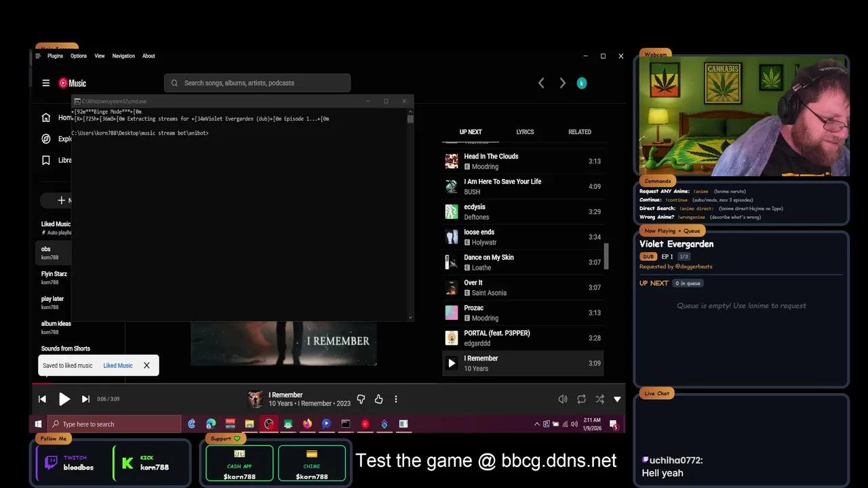Open the Library bookmark icon in sidebar
This screenshot has height=488, width=868.
tap(46, 161)
